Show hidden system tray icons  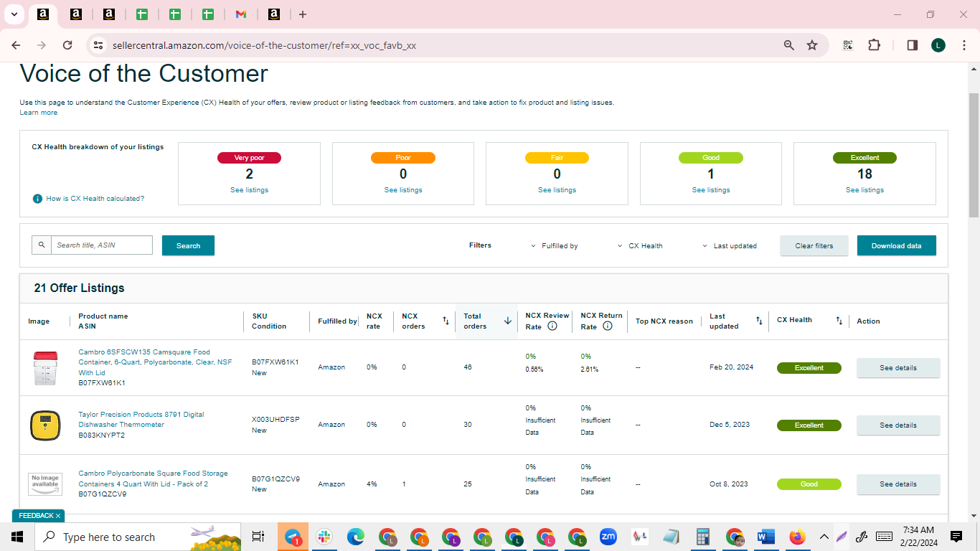point(824,537)
